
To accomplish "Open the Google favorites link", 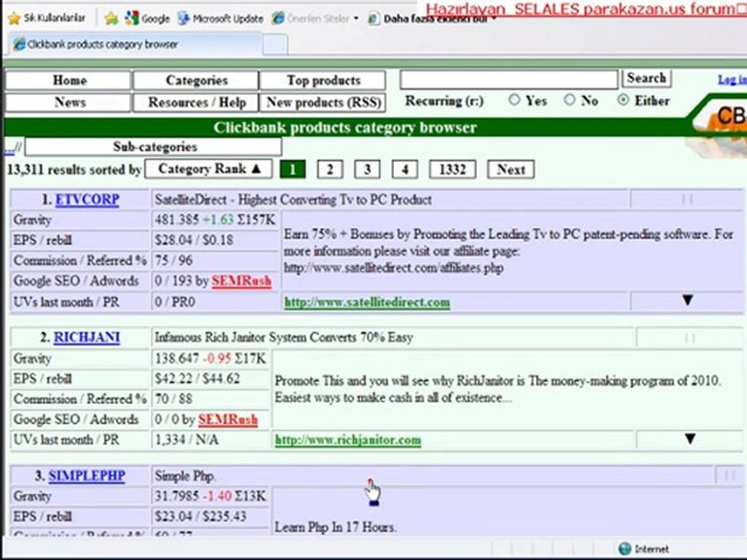I will (147, 19).
